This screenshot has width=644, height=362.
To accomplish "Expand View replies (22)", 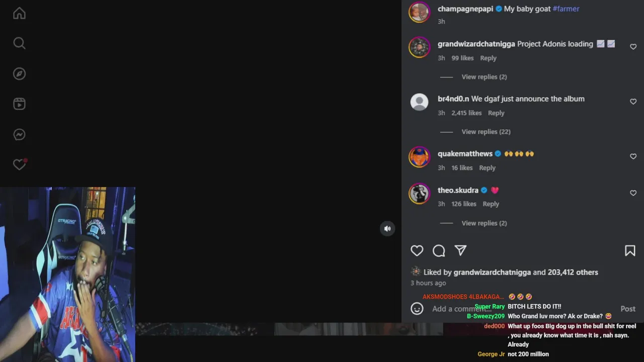I will [486, 132].
